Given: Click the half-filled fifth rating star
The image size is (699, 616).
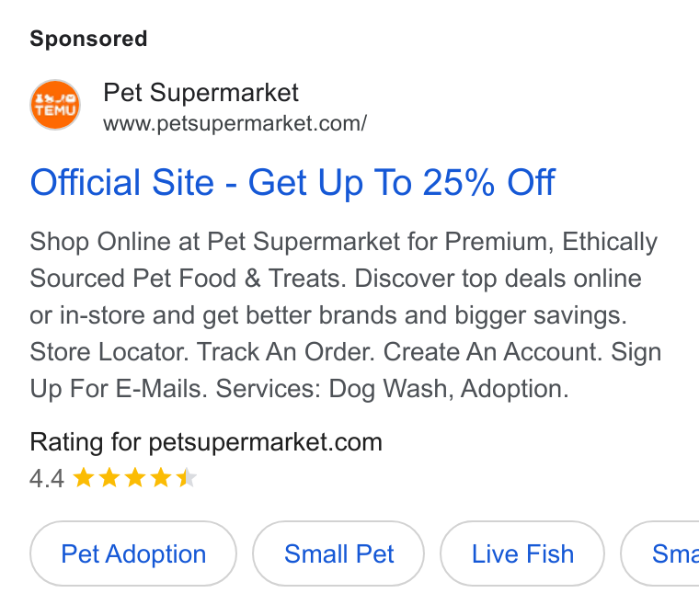Looking at the screenshot, I should 187,477.
